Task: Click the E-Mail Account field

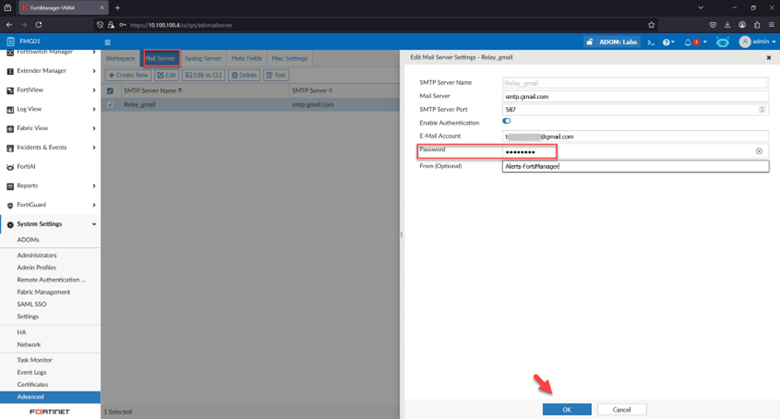Action: (635, 136)
